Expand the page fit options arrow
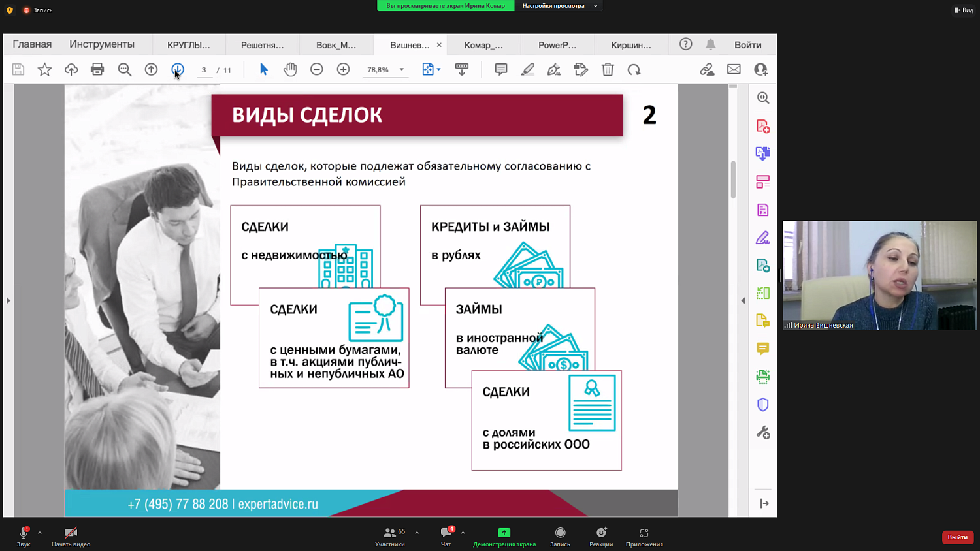 [438, 69]
